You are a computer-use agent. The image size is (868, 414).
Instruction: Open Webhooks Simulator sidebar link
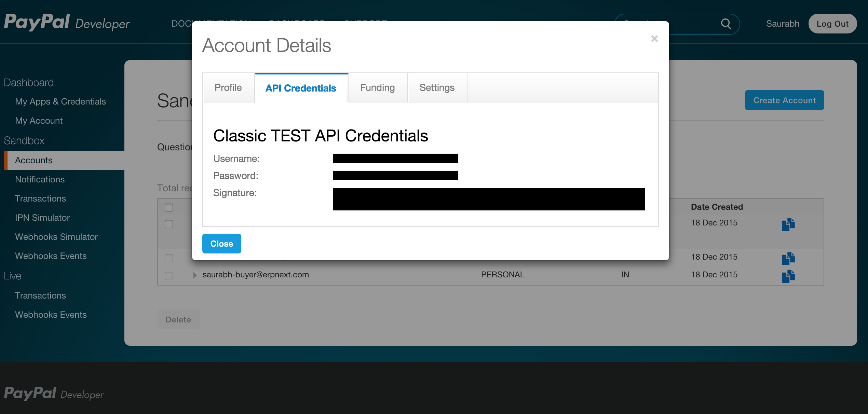coord(56,237)
